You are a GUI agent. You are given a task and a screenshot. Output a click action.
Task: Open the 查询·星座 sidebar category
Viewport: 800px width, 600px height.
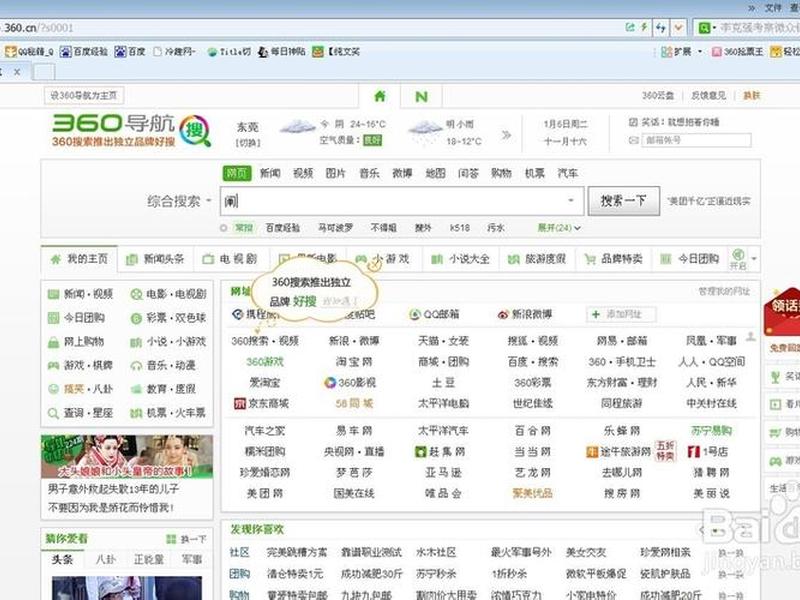pyautogui.click(x=81, y=413)
